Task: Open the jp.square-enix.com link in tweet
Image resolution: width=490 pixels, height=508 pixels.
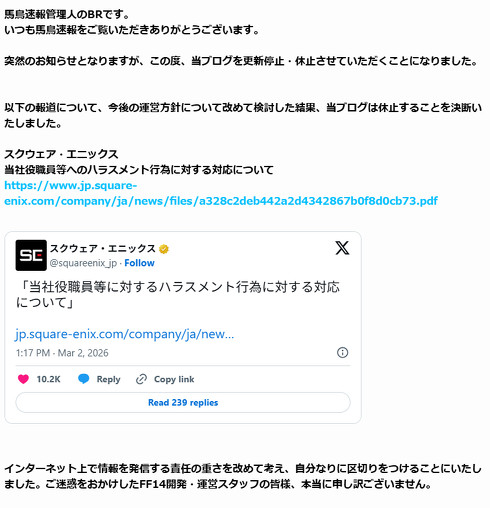Action: [x=125, y=334]
